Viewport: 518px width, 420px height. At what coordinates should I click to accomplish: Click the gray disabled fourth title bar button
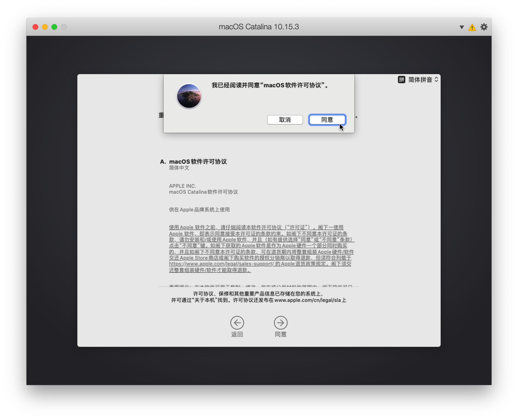click(x=64, y=27)
